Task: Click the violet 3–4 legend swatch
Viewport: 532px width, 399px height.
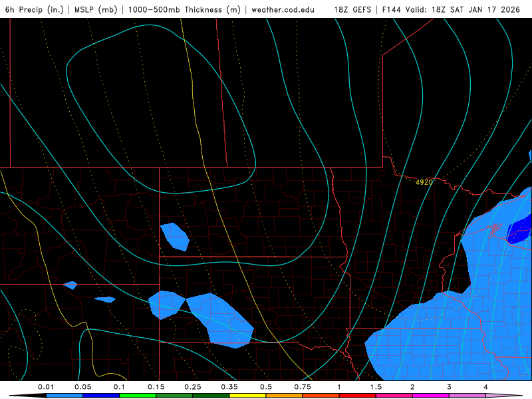Action: pyautogui.click(x=467, y=396)
